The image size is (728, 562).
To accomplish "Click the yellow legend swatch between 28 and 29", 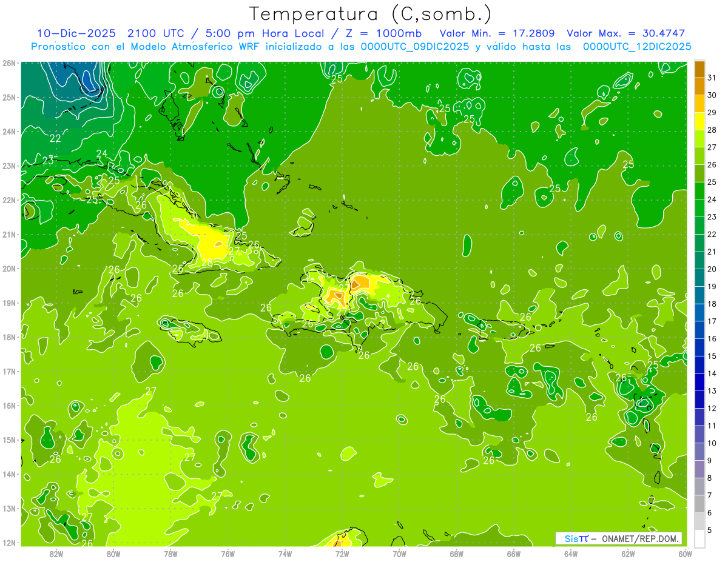I will tap(699, 121).
